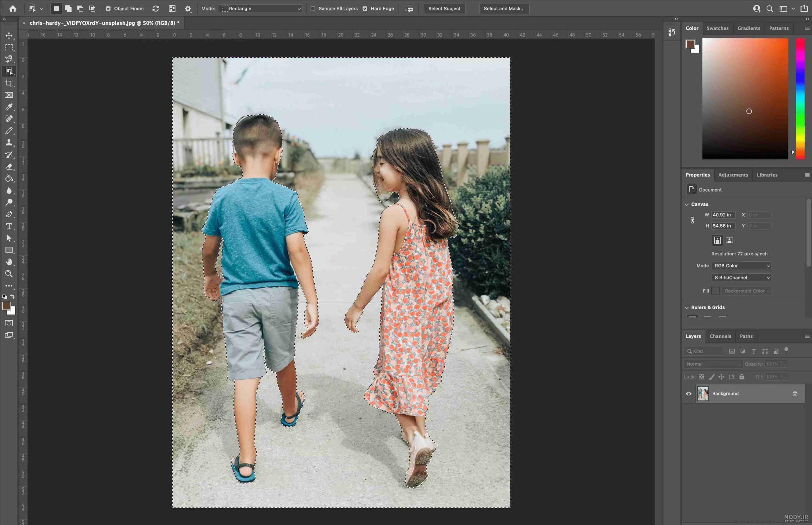
Task: Switch to the Swatches tab
Action: pyautogui.click(x=717, y=28)
